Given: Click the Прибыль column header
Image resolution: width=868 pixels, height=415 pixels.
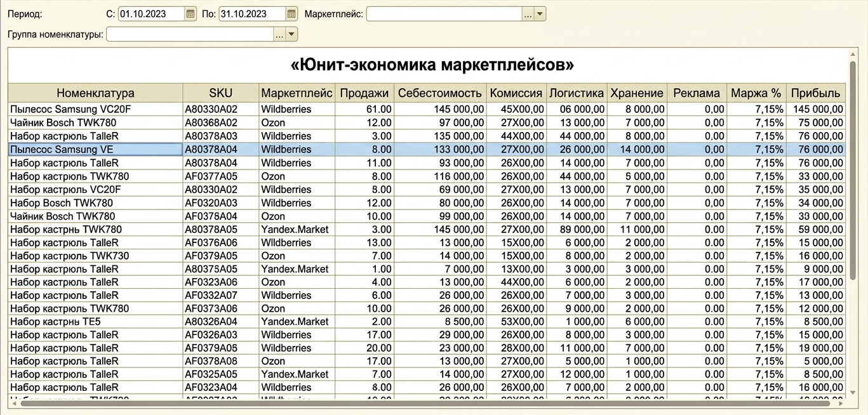Looking at the screenshot, I should click(815, 93).
